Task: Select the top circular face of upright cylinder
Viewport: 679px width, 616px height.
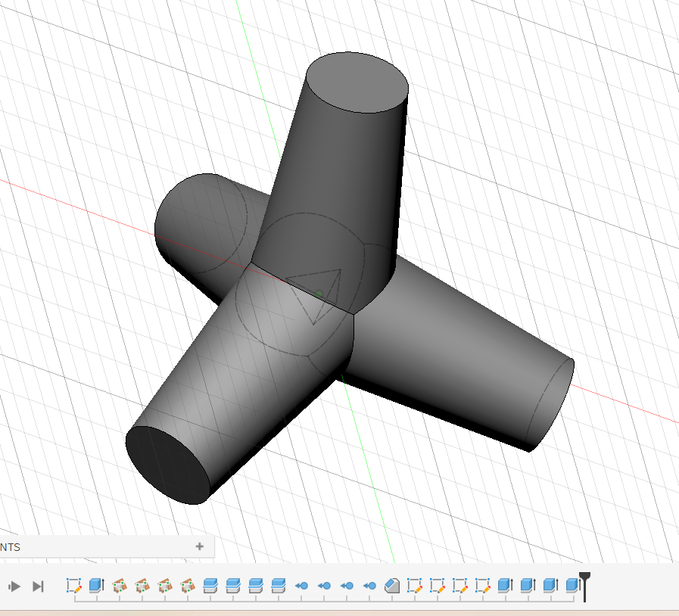Action: [x=358, y=82]
